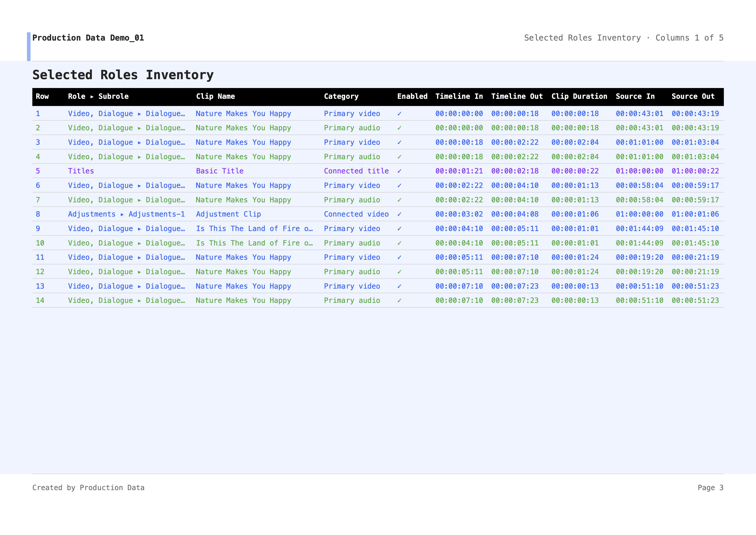This screenshot has width=756, height=535.
Task: Click Timeline Out 00:00:04:10 in row 7
Action: [x=515, y=200]
